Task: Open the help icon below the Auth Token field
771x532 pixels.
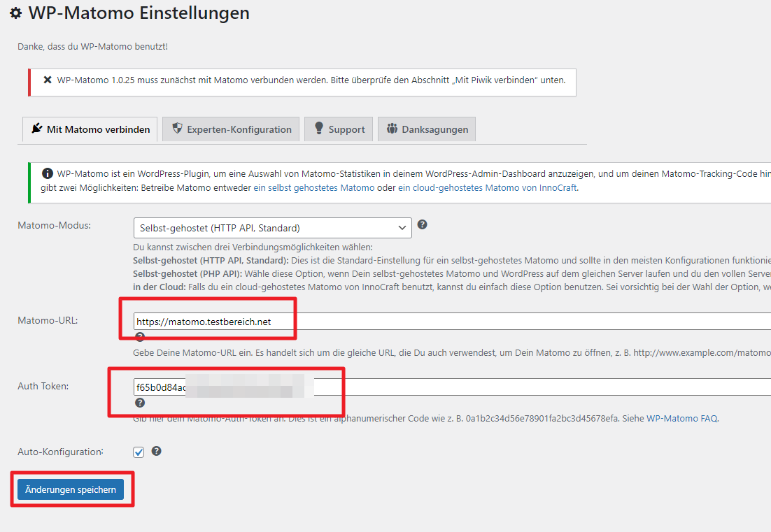Action: [x=140, y=403]
